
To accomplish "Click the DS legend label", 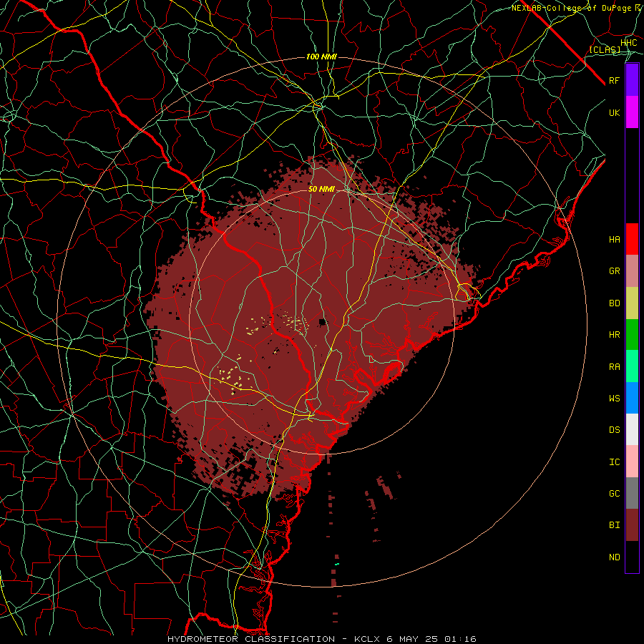I will tap(614, 430).
